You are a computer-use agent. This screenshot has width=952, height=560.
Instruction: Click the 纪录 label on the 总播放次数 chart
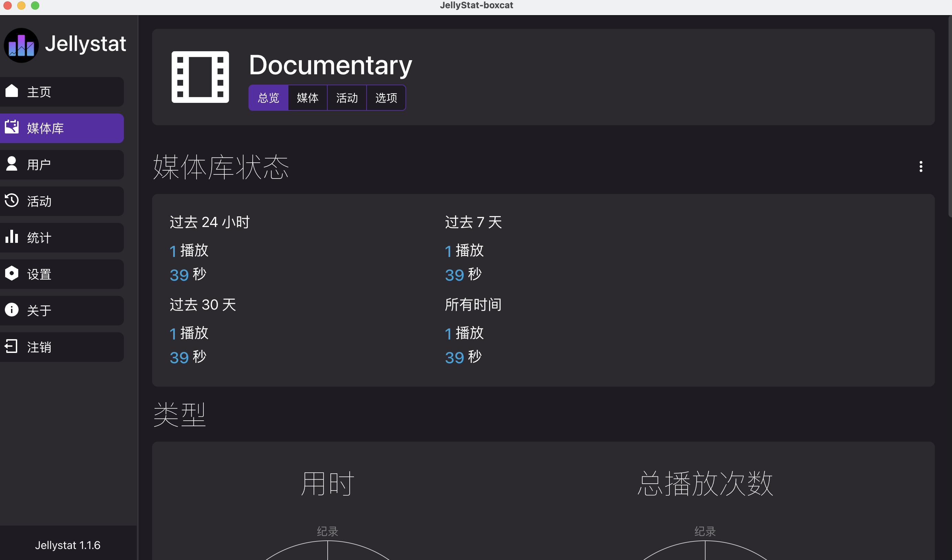point(705,531)
